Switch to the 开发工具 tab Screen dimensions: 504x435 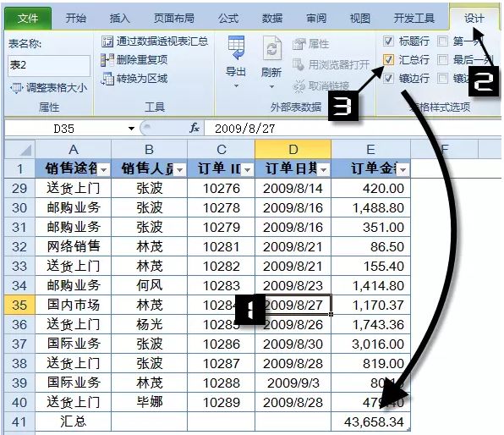click(x=414, y=19)
